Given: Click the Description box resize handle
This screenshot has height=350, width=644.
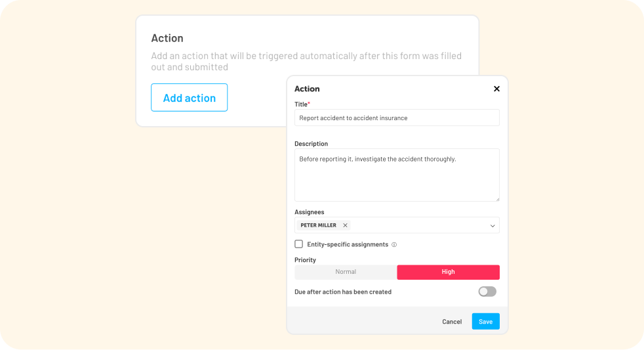Looking at the screenshot, I should [496, 198].
